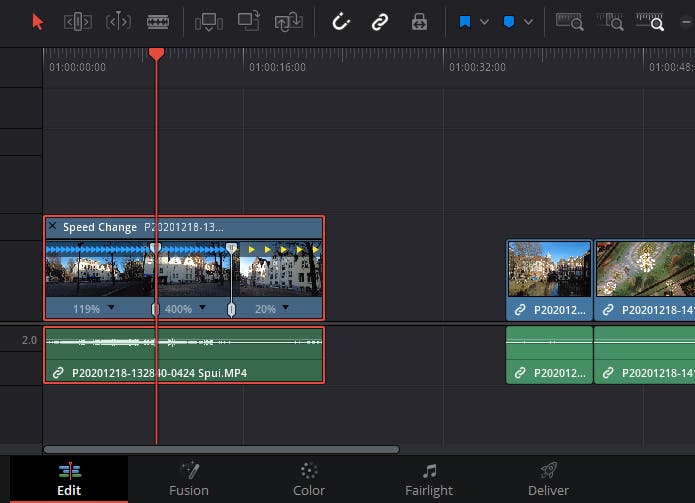Click the blue Flag icon
This screenshot has height=503, width=695.
465,21
